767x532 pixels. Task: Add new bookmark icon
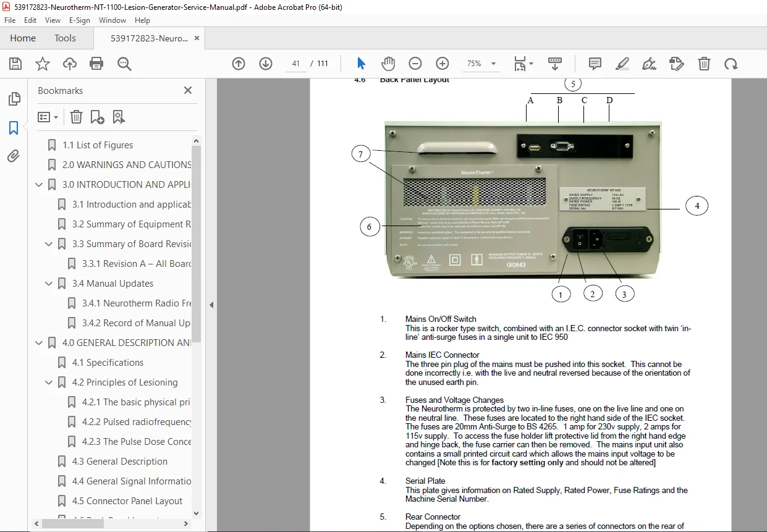point(97,117)
